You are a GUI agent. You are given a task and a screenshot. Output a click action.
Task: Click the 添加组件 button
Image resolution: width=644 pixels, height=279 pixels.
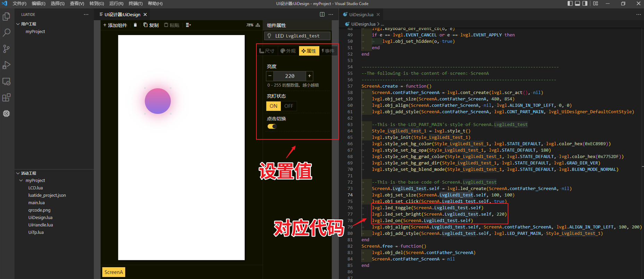[x=115, y=25]
